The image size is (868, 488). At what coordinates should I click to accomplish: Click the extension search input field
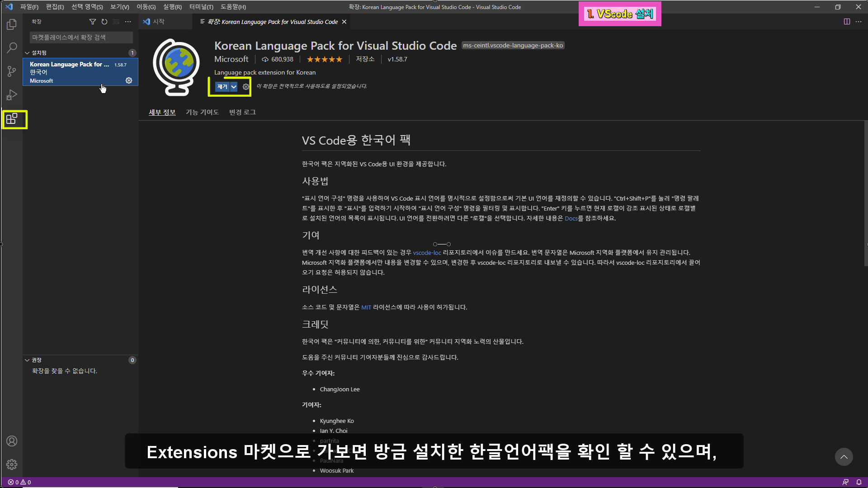coord(81,38)
